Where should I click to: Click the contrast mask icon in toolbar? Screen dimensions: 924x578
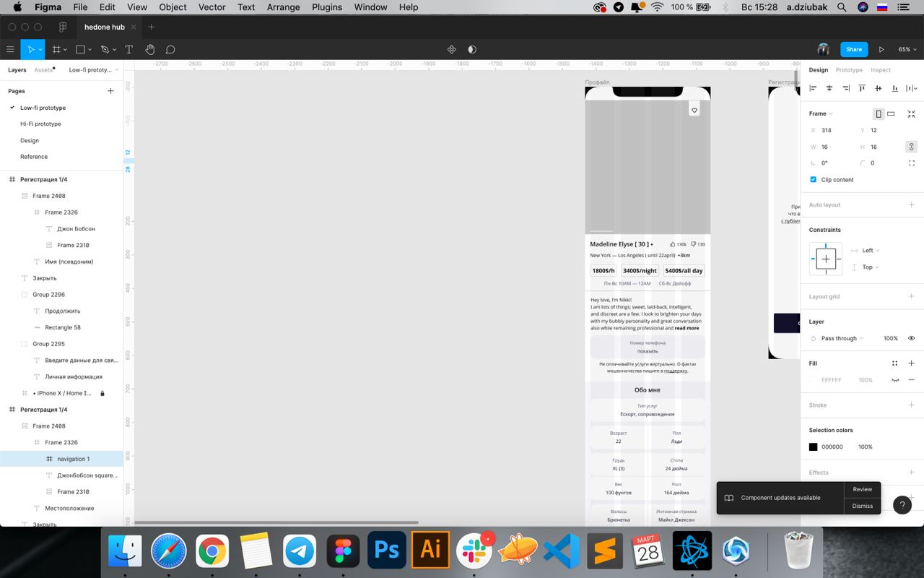[x=472, y=49]
